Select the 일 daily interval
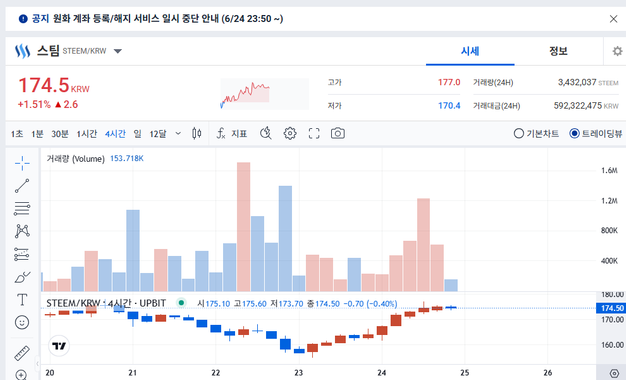Viewport: 626px width, 380px height. click(137, 134)
